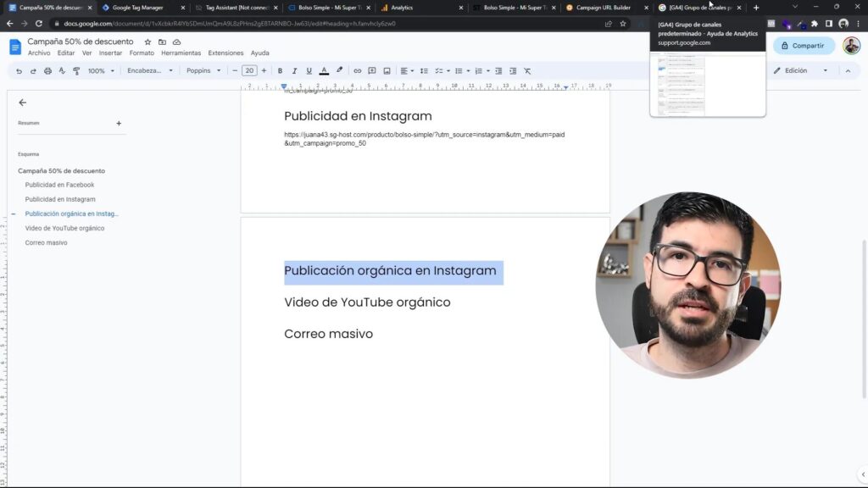Open the 100% zoom dropdown
Screen dimensions: 868x488
coord(101,71)
